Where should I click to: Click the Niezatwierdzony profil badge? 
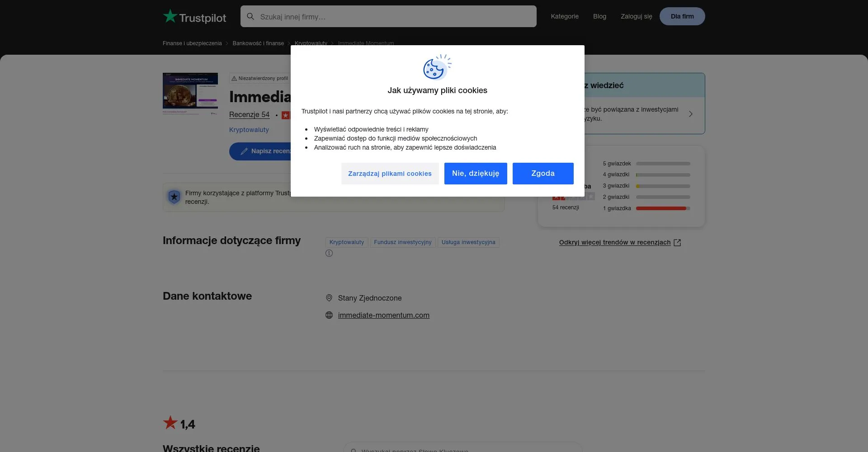pos(259,78)
